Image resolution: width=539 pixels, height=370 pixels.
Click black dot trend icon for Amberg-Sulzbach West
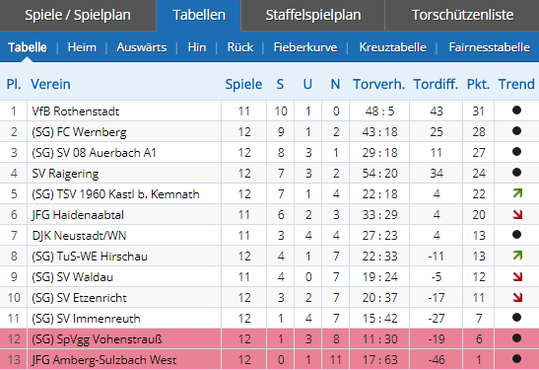pos(517,359)
